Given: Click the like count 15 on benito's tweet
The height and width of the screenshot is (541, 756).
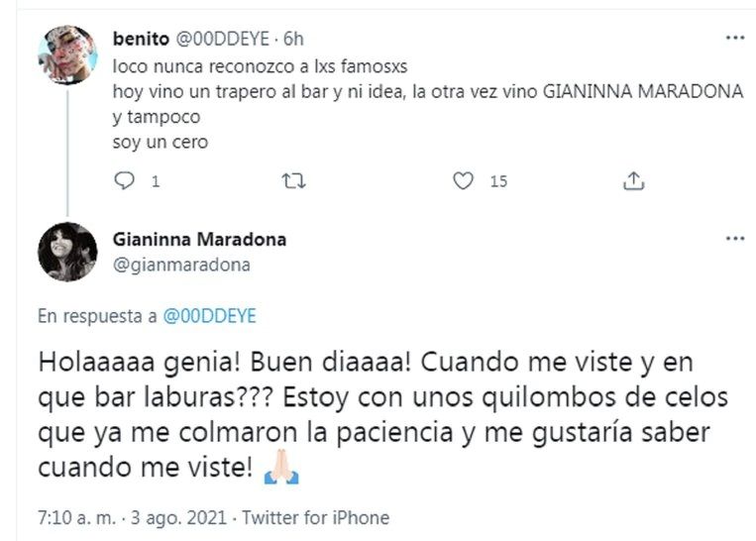Looking at the screenshot, I should [498, 182].
